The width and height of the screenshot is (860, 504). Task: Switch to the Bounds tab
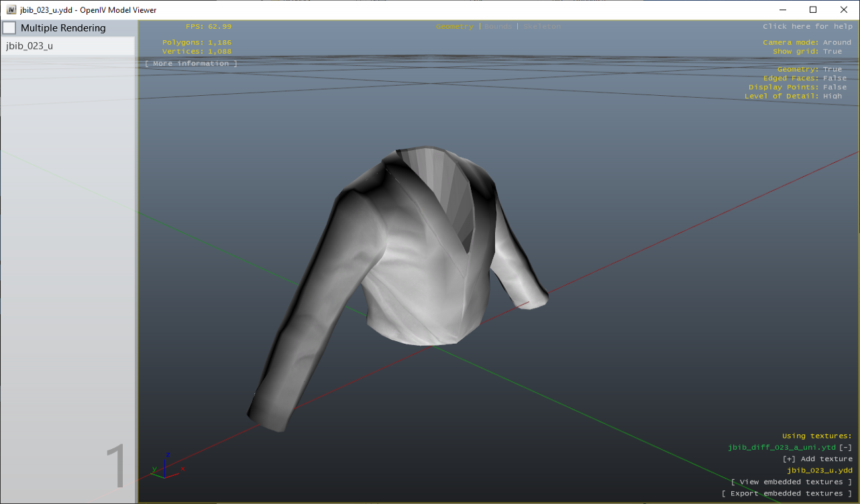pyautogui.click(x=498, y=26)
